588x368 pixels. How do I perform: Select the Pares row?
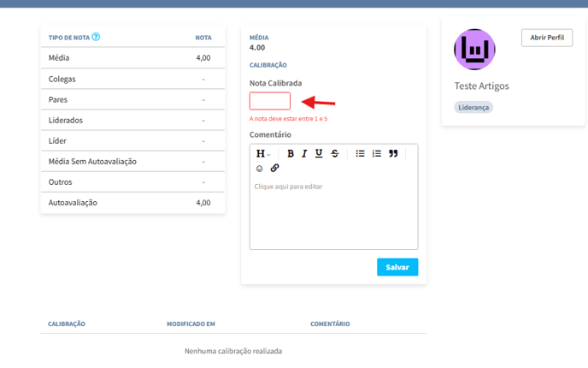(132, 99)
